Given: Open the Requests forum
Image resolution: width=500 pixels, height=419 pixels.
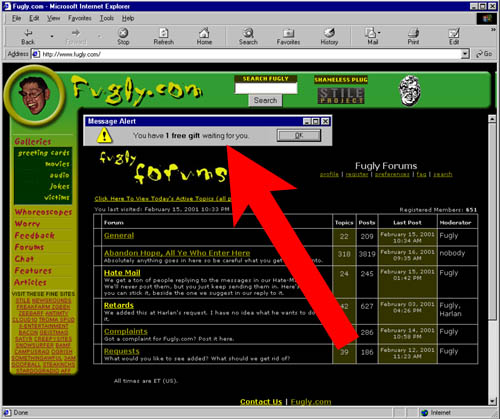Looking at the screenshot, I should (122, 351).
